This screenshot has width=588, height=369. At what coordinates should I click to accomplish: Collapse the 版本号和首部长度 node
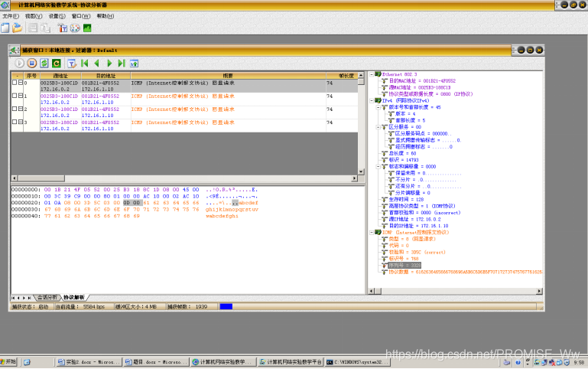(378, 107)
